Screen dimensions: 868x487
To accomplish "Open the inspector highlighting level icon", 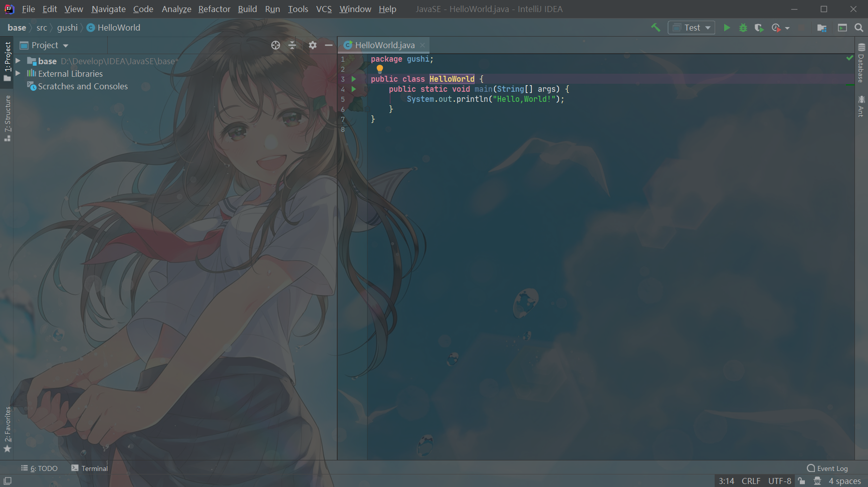I will (x=817, y=481).
